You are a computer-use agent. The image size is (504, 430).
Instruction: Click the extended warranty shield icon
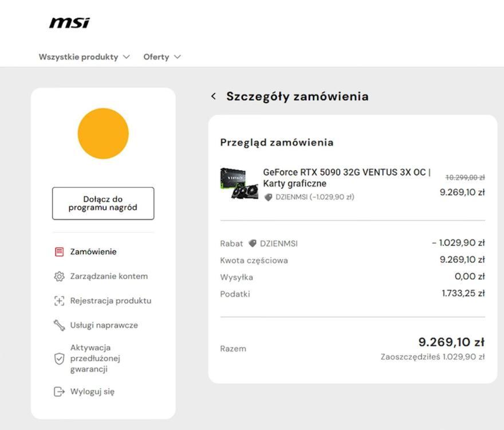(x=59, y=358)
